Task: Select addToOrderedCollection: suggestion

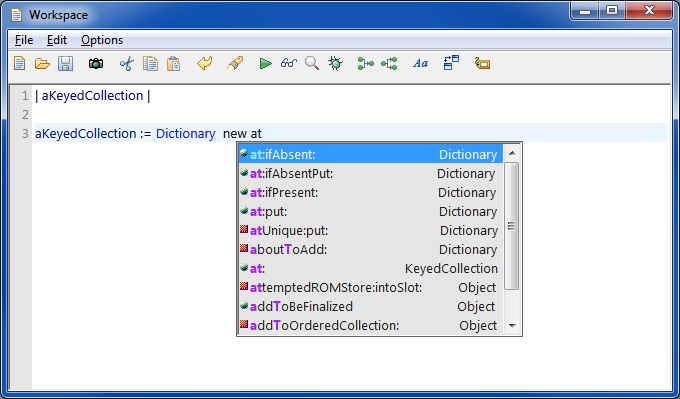Action: point(371,325)
